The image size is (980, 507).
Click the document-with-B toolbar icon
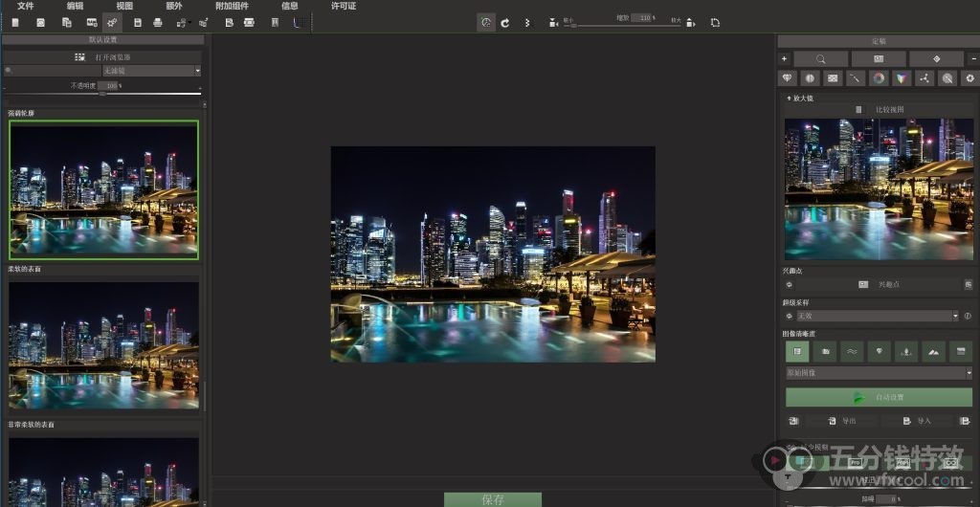coord(229,22)
